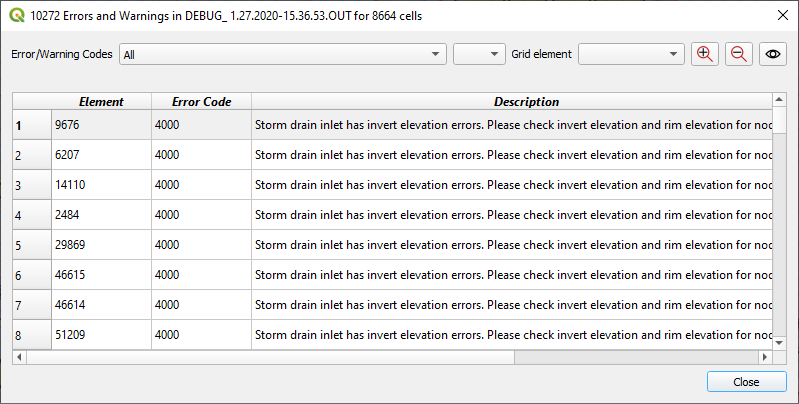The image size is (799, 404).
Task: Click the horizontal scrollbar right arrow
Action: coord(766,356)
